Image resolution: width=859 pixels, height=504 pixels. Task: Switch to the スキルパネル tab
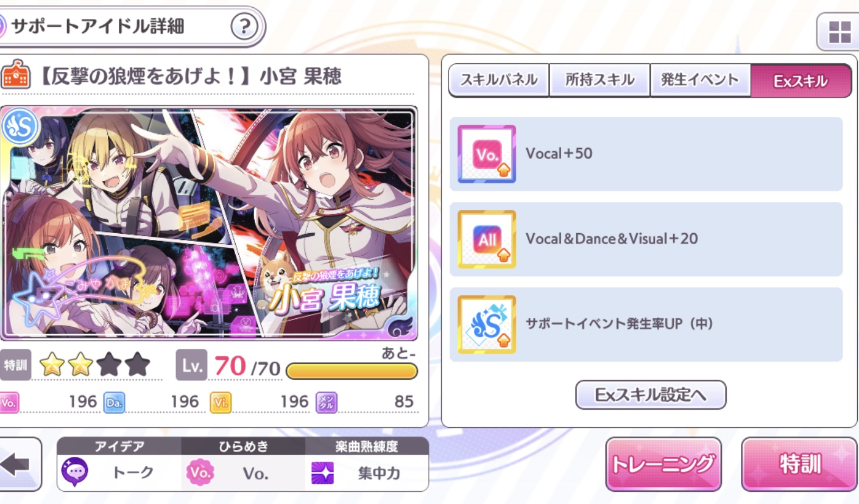point(499,80)
